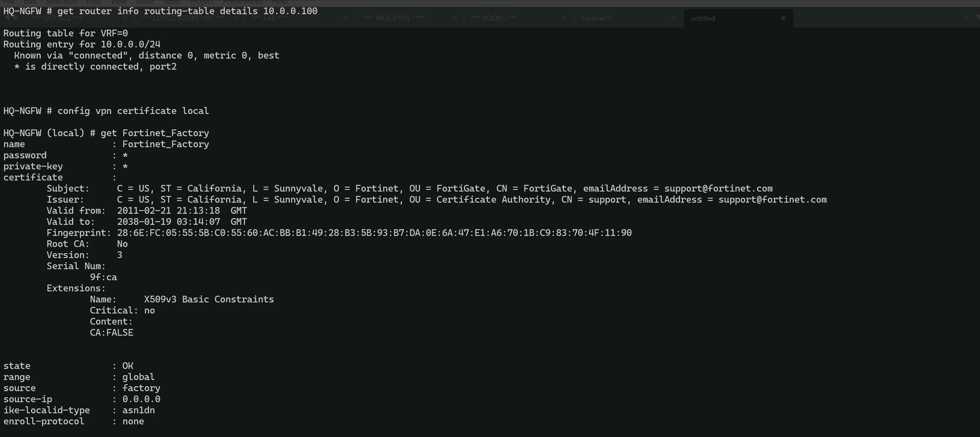Open the **** MCS JPfNY **** tab
Viewport: 980px width, 437px height.
pyautogui.click(x=393, y=18)
